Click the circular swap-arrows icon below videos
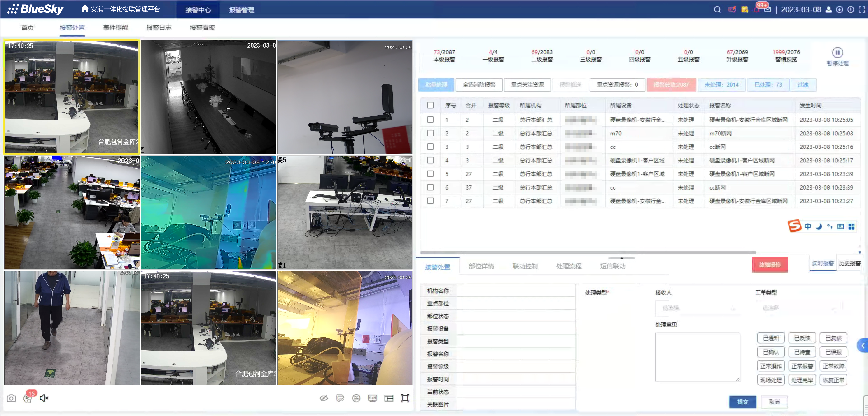Image resolution: width=868 pixels, height=416 pixels. 356,398
